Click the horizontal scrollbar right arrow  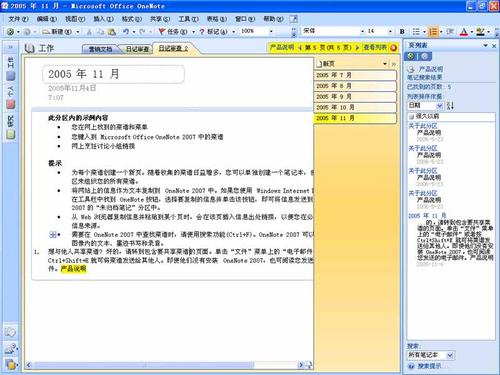(x=301, y=365)
